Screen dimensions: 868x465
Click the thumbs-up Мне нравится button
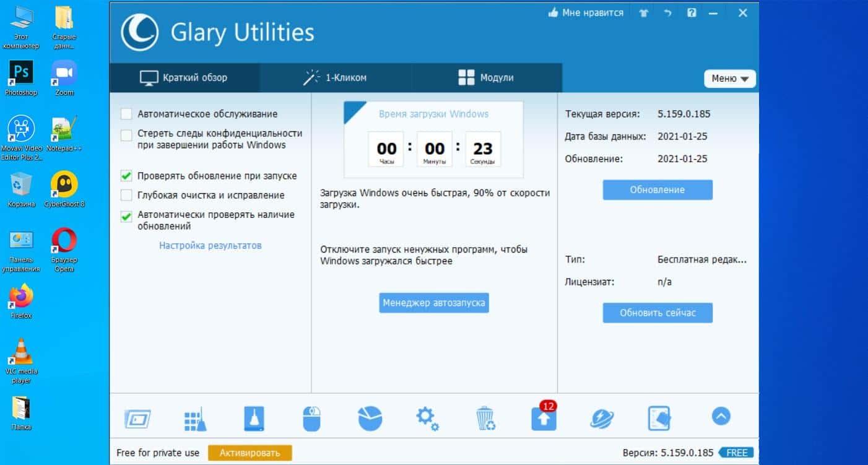(x=586, y=13)
